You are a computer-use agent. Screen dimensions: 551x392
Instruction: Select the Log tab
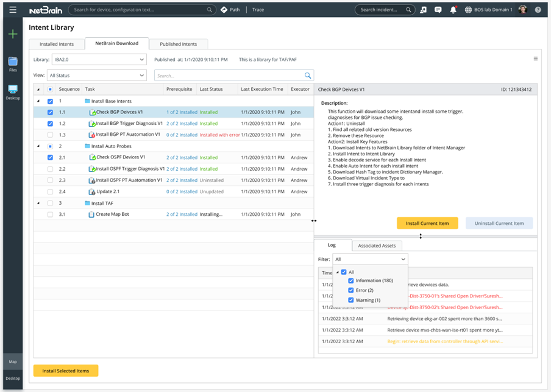(332, 245)
